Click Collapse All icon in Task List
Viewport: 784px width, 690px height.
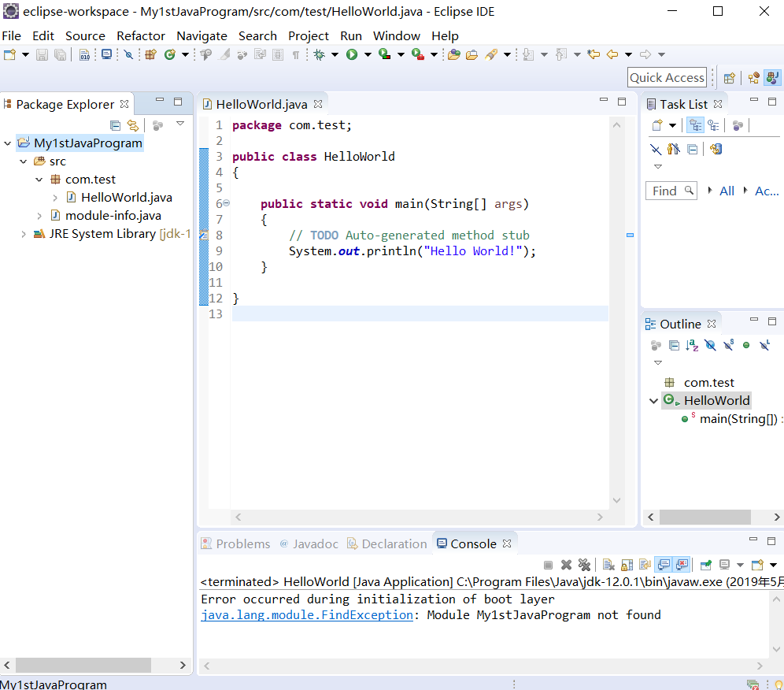pyautogui.click(x=693, y=149)
